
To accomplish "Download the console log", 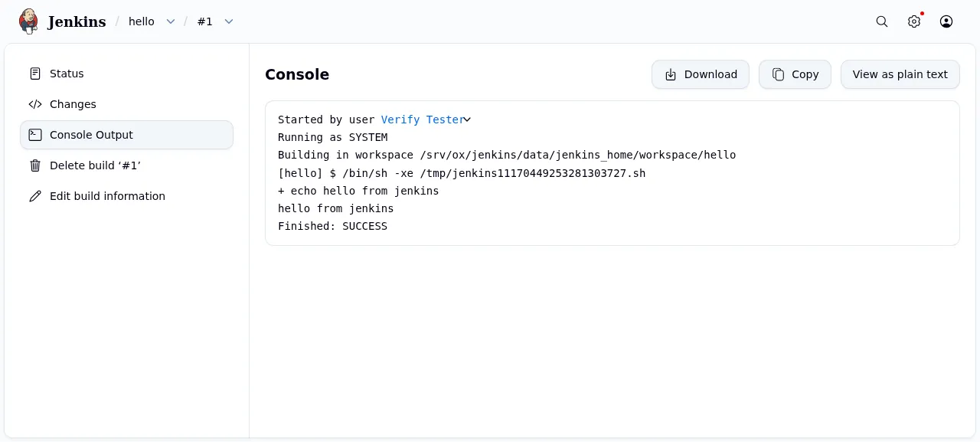I will point(701,74).
